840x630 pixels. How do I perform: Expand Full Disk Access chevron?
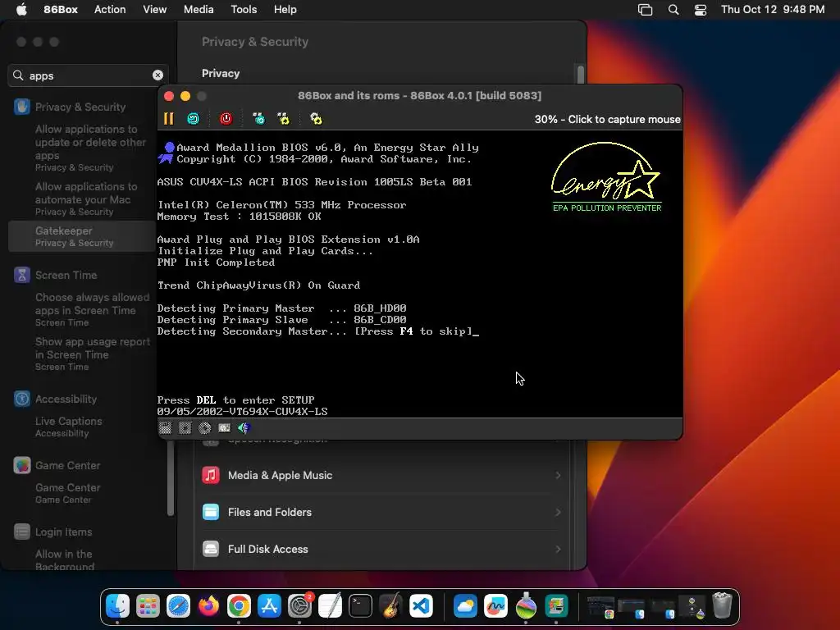[x=558, y=549]
